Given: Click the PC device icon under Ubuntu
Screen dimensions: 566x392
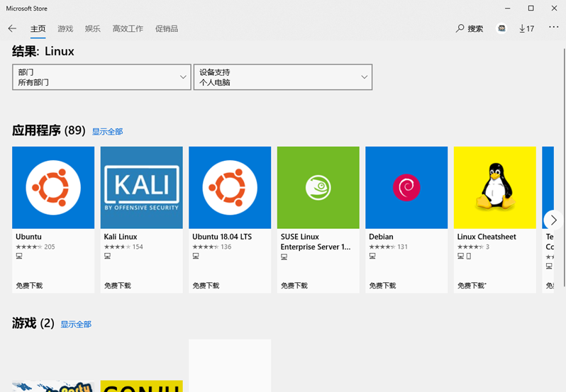Looking at the screenshot, I should coord(19,256).
